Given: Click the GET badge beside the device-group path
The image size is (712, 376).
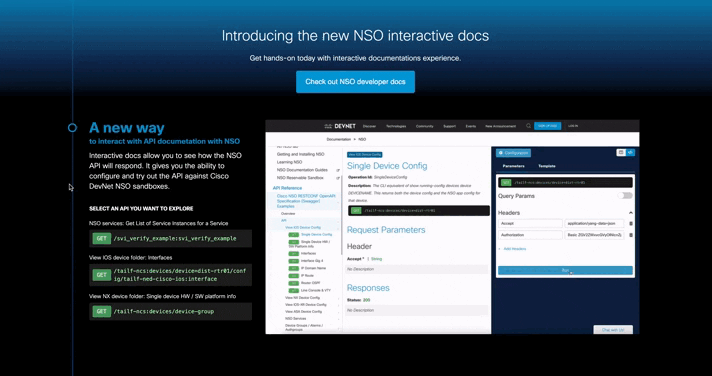Looking at the screenshot, I should tap(101, 312).
